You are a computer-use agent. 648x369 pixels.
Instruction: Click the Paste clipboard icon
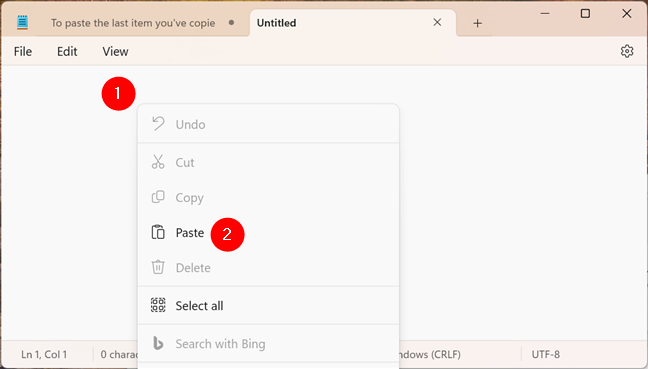coord(158,232)
